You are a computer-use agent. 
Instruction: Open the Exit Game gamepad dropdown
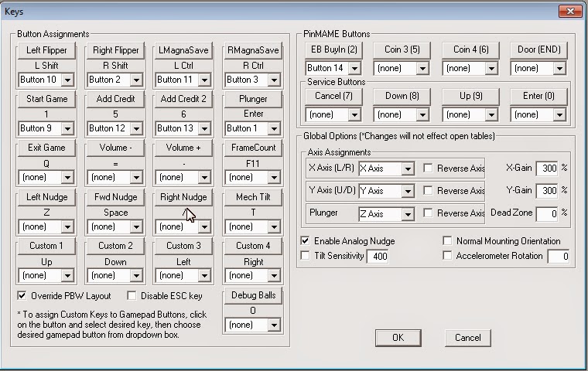pos(68,177)
